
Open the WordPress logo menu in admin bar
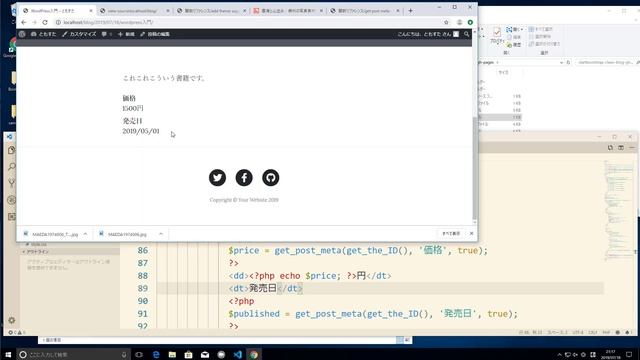22,34
